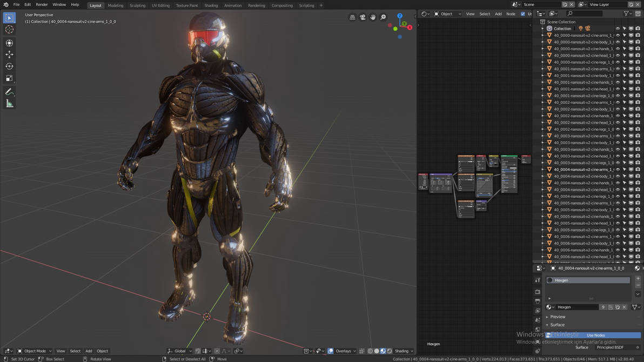Toggle the Use Nodes checkbox in node editor
The image size is (644, 362).
tap(522, 14)
